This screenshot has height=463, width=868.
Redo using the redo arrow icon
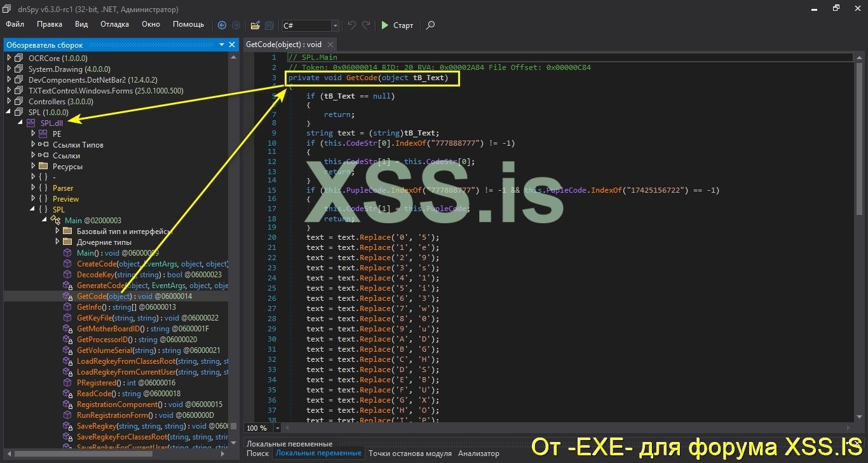click(x=365, y=25)
